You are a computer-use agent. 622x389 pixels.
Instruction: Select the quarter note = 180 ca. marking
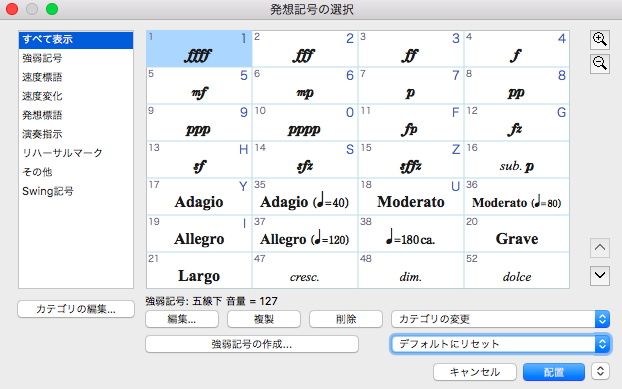(411, 234)
